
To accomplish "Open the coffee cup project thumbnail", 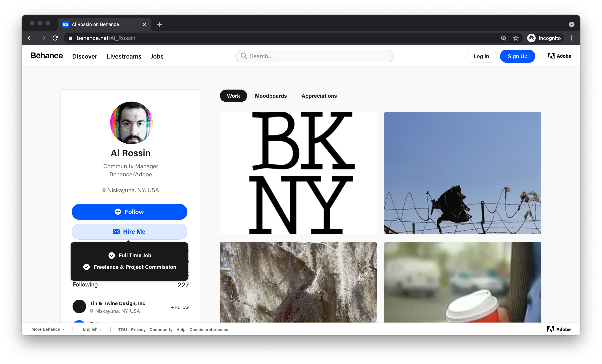I will [x=463, y=282].
